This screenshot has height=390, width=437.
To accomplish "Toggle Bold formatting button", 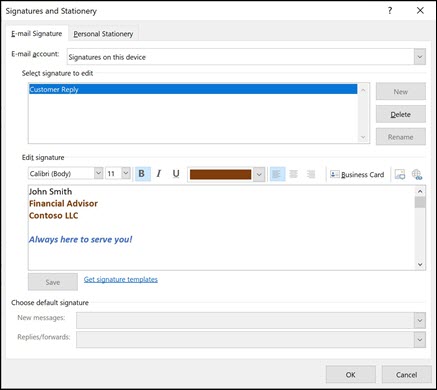I will click(x=142, y=174).
